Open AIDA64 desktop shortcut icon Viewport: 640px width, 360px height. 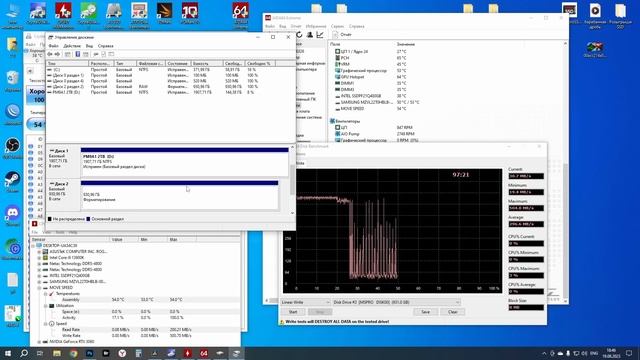point(240,14)
